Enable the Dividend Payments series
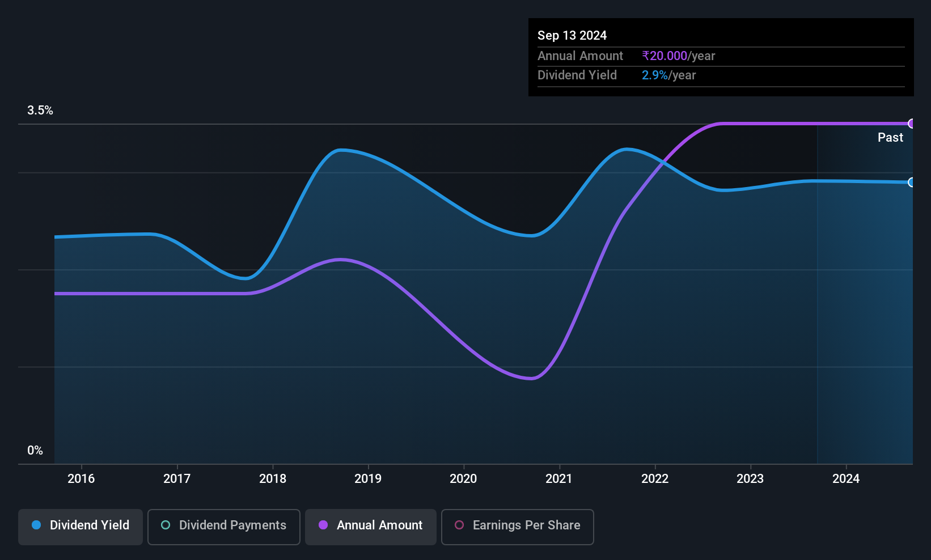This screenshot has height=560, width=931. [x=224, y=527]
